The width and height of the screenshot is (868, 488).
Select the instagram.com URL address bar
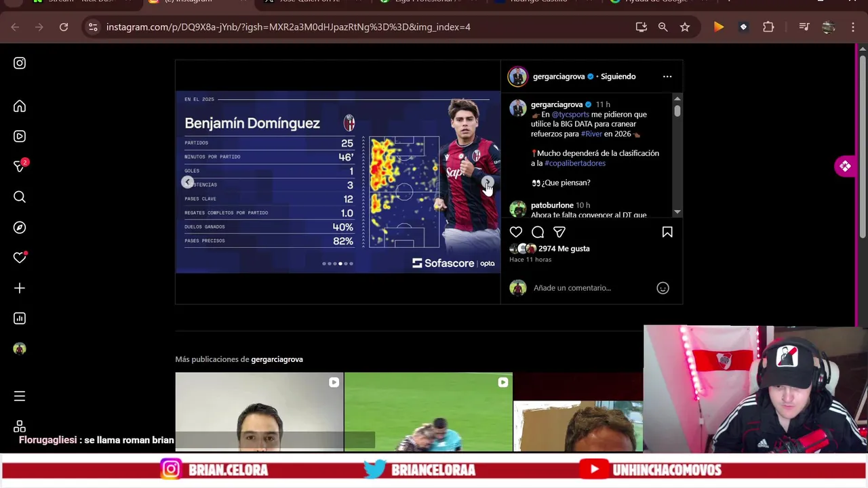[x=288, y=27]
